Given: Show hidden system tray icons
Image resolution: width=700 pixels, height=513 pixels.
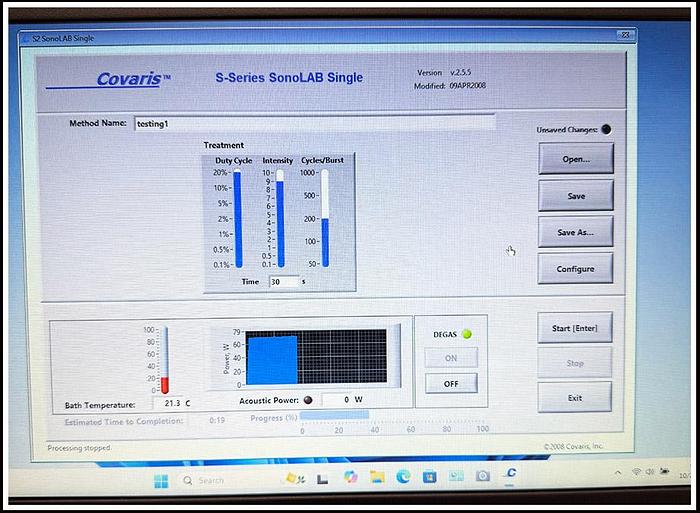Looking at the screenshot, I should (618, 472).
